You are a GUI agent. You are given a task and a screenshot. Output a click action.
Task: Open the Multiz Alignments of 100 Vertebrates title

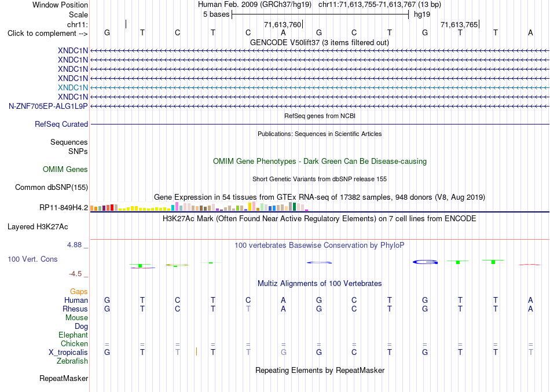320,284
